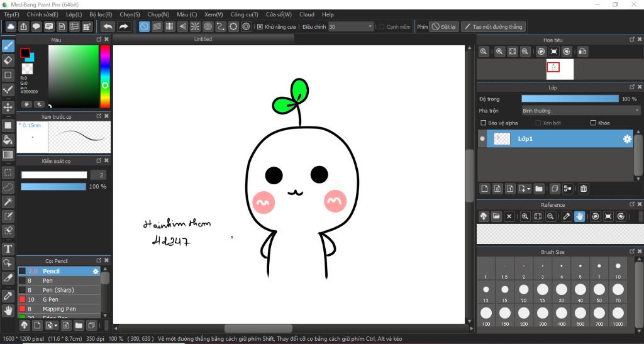The height and width of the screenshot is (344, 644).
Task: Enable the radial snap guide
Action: click(x=195, y=26)
